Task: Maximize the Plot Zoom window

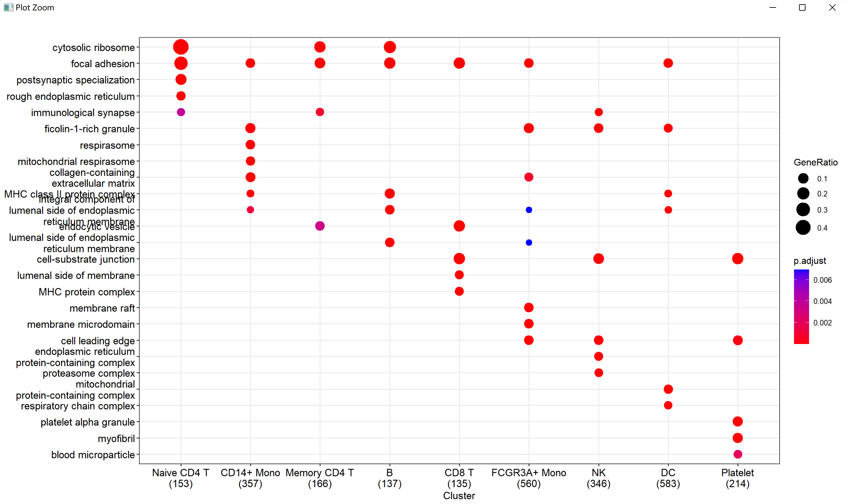Action: [x=802, y=7]
